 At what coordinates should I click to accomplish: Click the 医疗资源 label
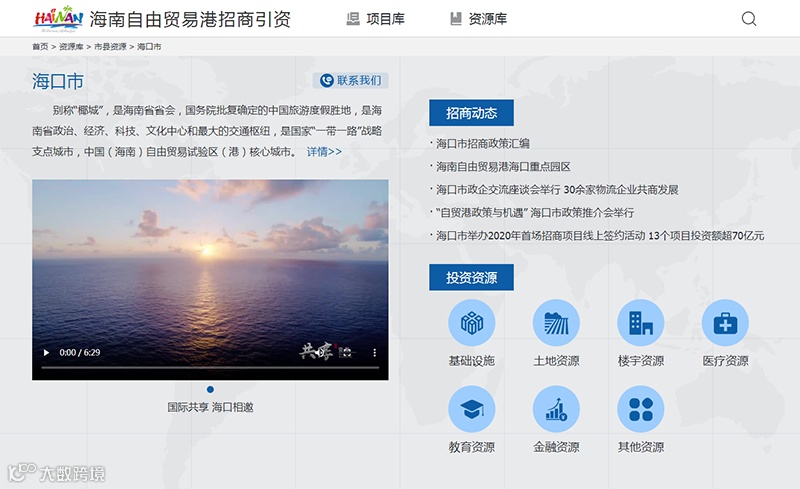click(726, 361)
